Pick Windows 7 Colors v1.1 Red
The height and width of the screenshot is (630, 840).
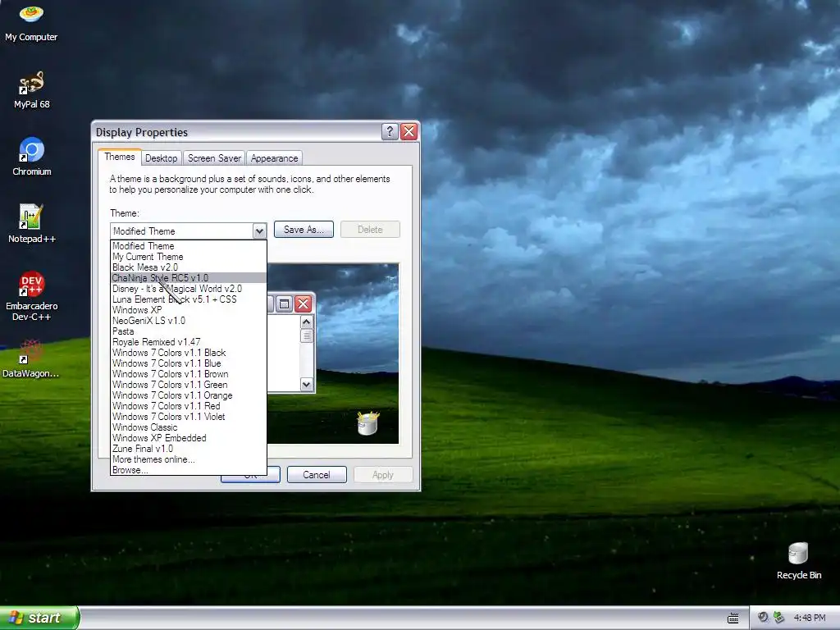(x=189, y=406)
